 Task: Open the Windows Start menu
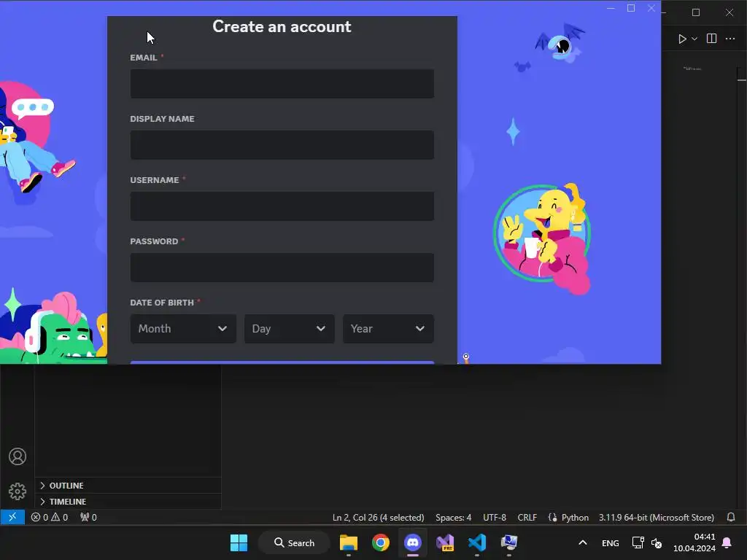239,542
